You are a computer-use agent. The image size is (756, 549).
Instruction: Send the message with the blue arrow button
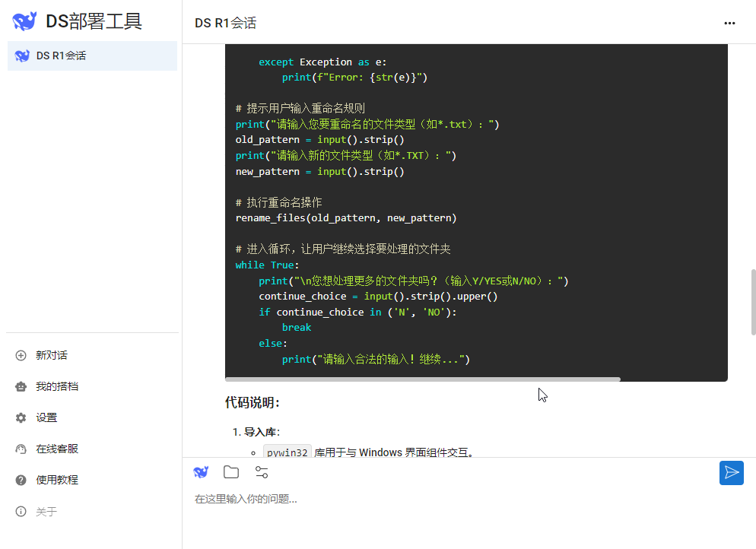[732, 473]
